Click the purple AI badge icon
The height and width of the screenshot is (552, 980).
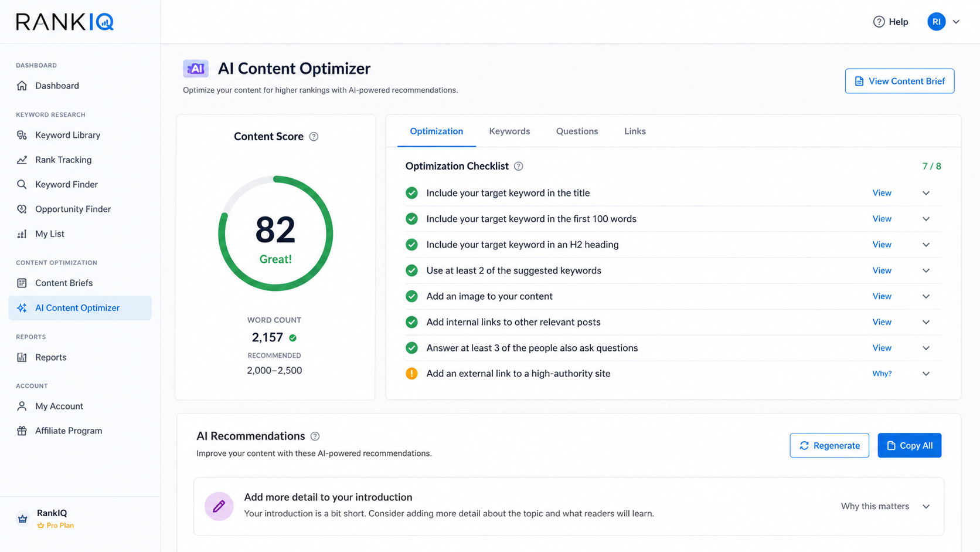pyautogui.click(x=196, y=69)
